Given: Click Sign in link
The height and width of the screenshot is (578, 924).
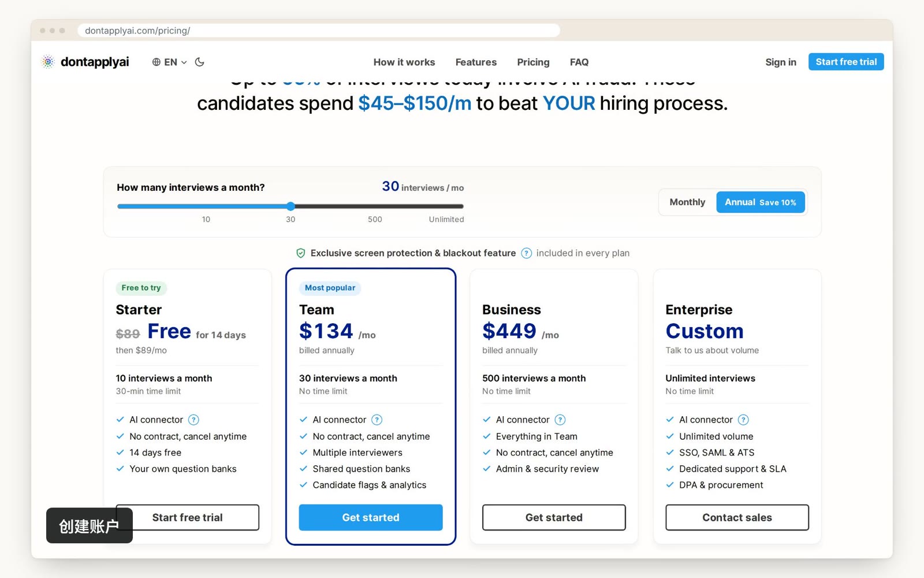Looking at the screenshot, I should (781, 62).
